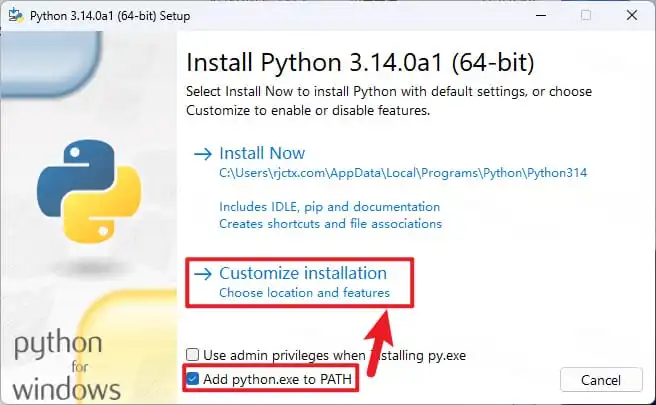Start installation with Install Now
The image size is (656, 405).
coord(262,153)
